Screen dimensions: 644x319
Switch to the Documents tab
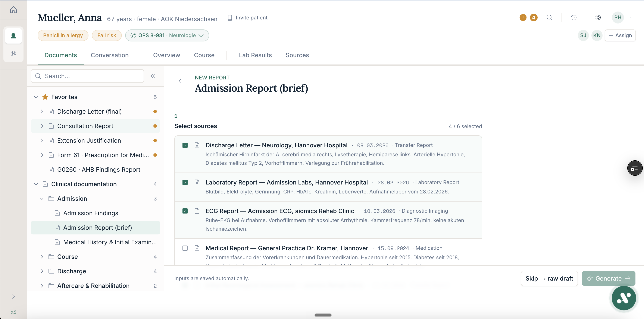(60, 55)
